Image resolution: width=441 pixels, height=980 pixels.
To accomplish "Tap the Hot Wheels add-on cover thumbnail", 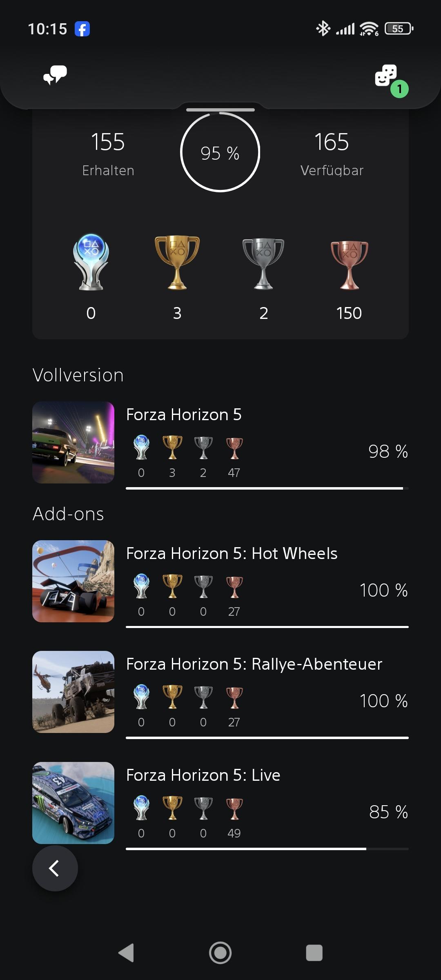I will 73,581.
